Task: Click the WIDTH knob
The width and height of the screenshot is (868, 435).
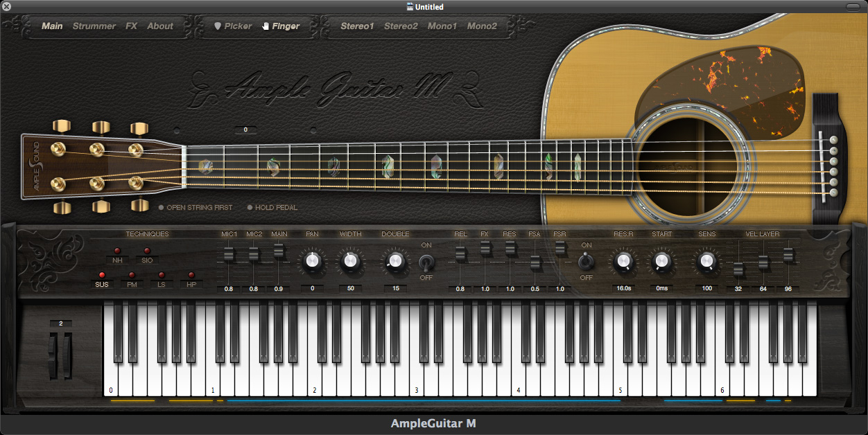Action: coord(350,261)
